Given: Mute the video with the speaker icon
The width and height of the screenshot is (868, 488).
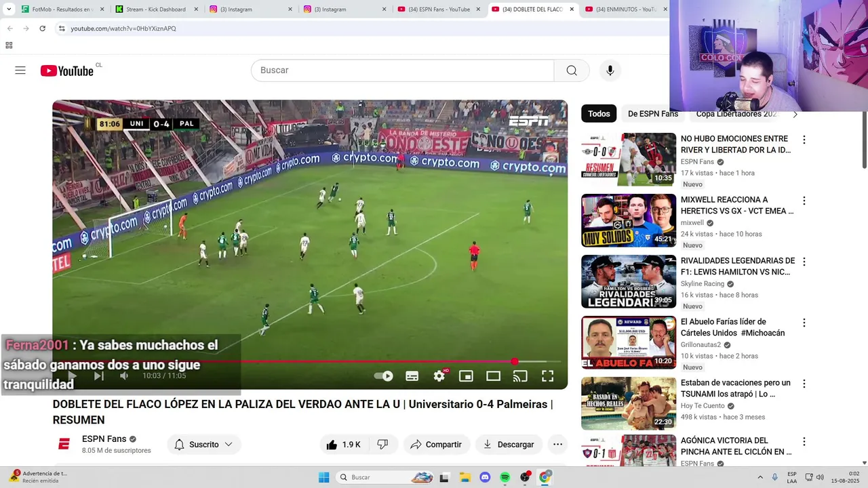Looking at the screenshot, I should point(124,375).
